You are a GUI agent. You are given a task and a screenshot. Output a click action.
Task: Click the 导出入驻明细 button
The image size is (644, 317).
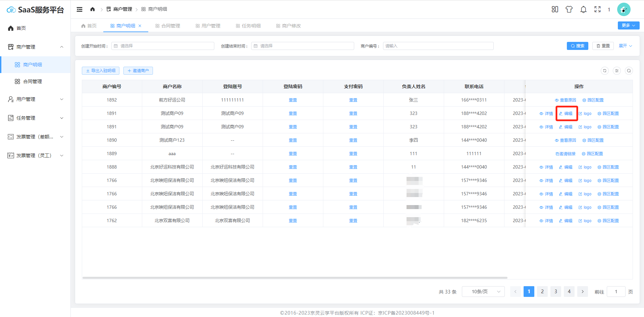tap(101, 71)
